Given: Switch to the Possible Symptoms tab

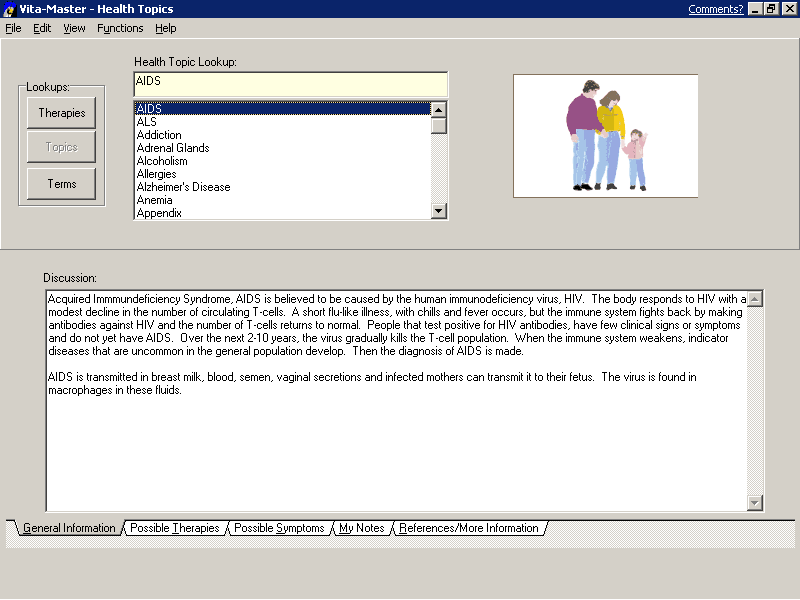Looking at the screenshot, I should pos(279,528).
